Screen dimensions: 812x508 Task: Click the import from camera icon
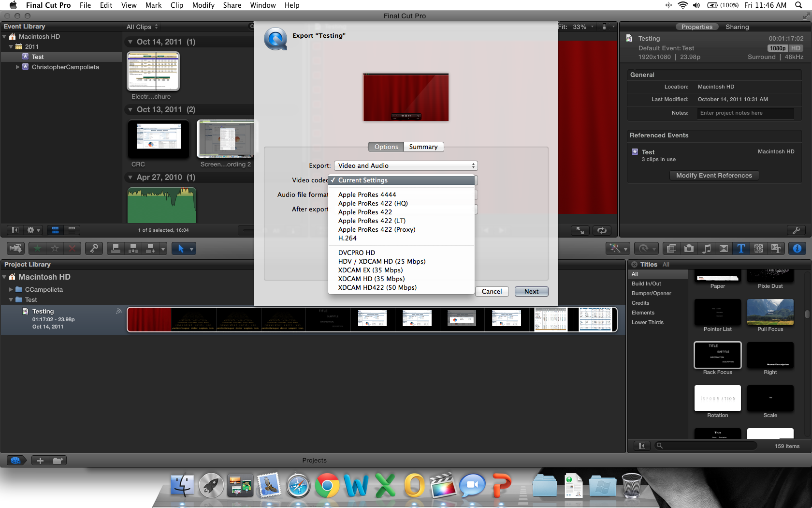pos(16,249)
